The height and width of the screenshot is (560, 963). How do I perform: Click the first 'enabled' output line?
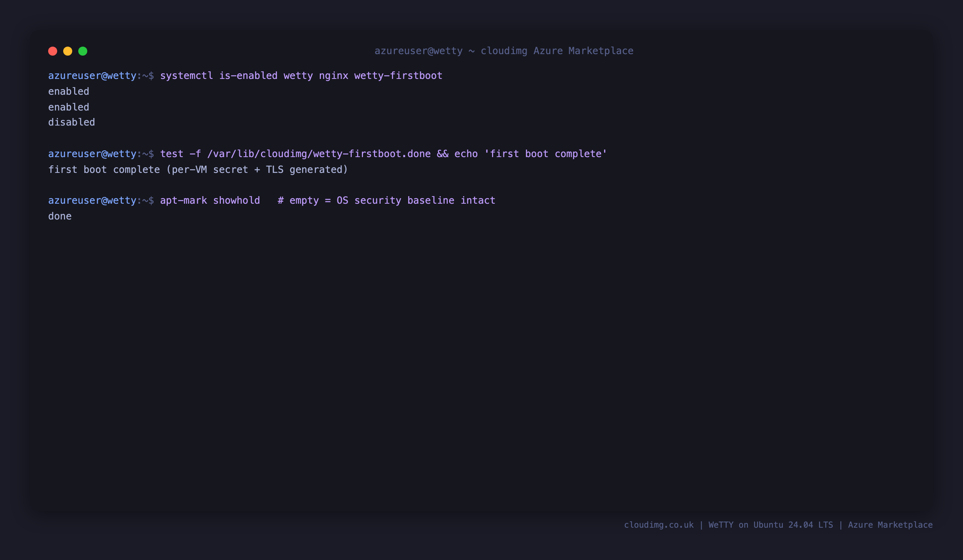click(69, 91)
